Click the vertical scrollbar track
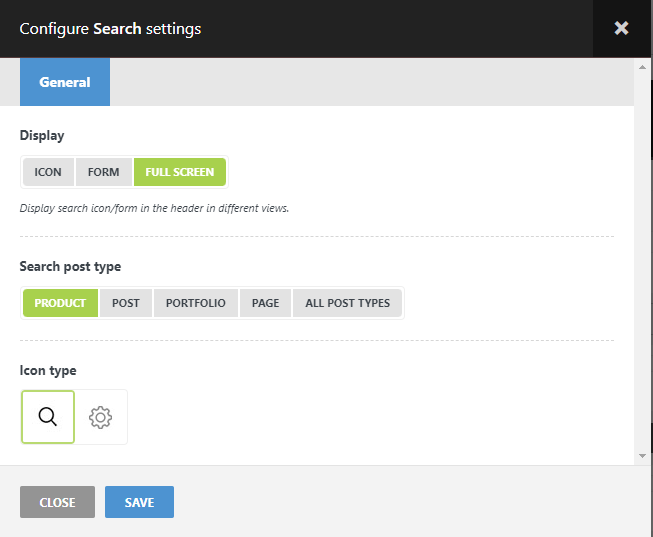This screenshot has width=653, height=537. coord(642,260)
